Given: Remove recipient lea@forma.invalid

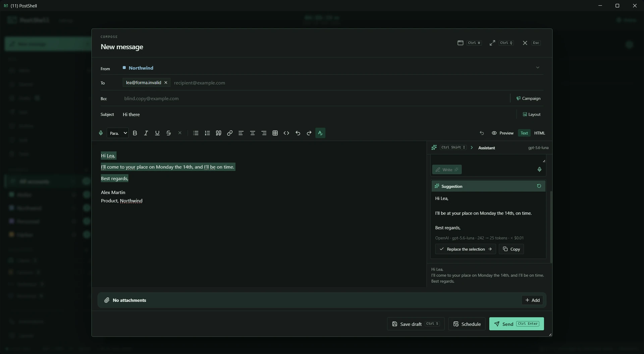Looking at the screenshot, I should pyautogui.click(x=166, y=83).
